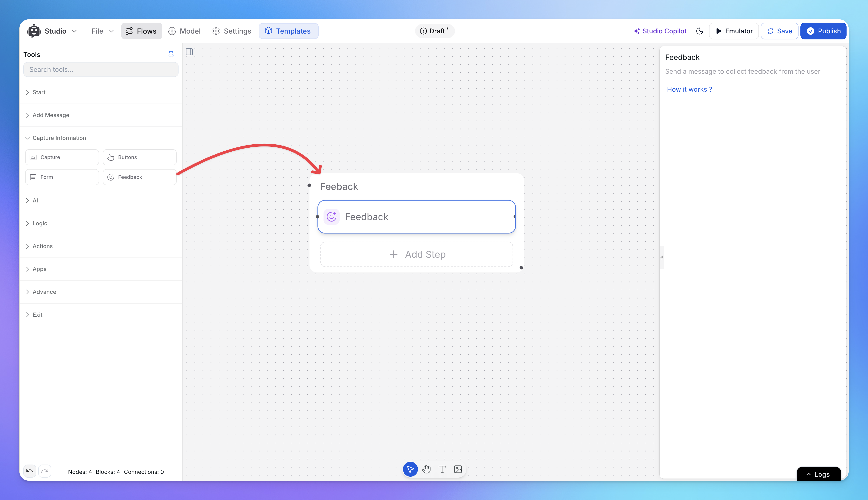Expand the AI tools section
Image resolution: width=868 pixels, height=500 pixels.
35,200
